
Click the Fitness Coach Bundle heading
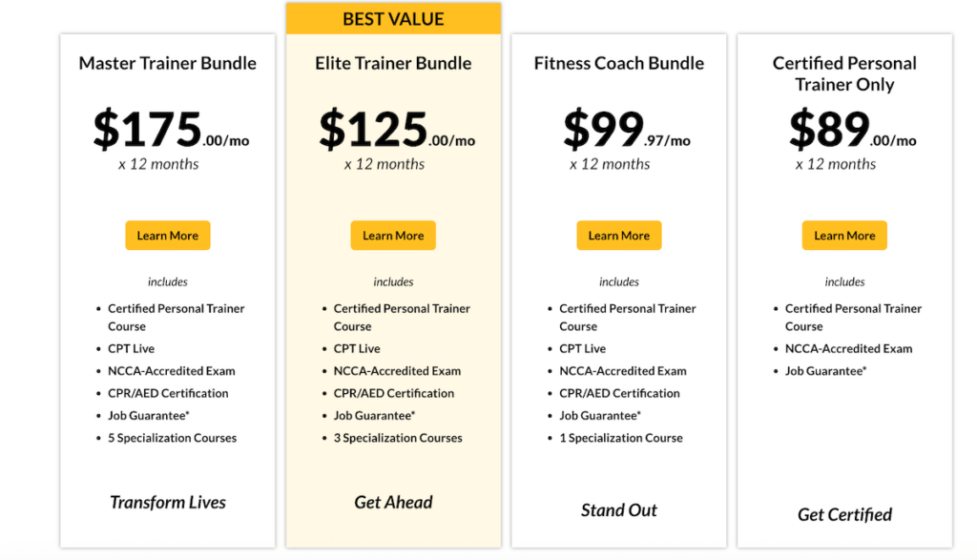pyautogui.click(x=619, y=64)
